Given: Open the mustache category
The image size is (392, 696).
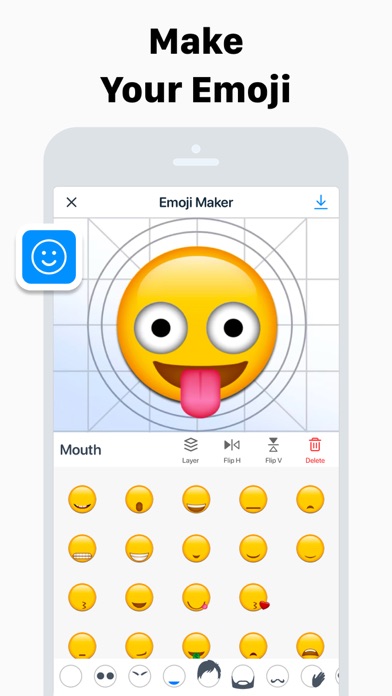Looking at the screenshot, I should click(x=277, y=676).
